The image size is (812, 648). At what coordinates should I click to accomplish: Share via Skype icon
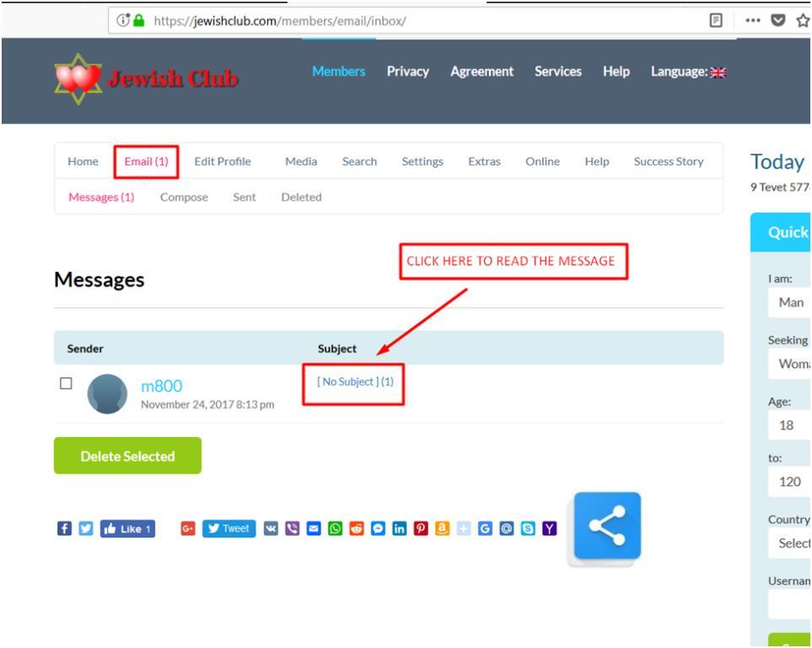[x=528, y=528]
